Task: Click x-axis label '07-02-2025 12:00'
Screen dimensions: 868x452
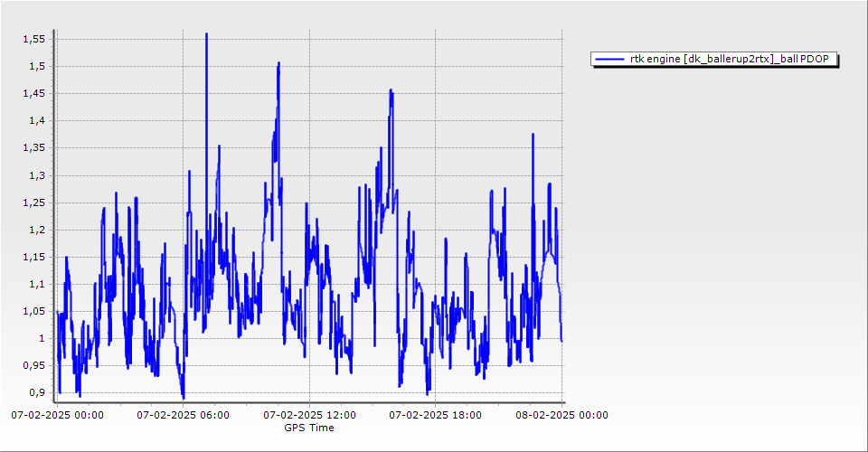Action: click(309, 415)
